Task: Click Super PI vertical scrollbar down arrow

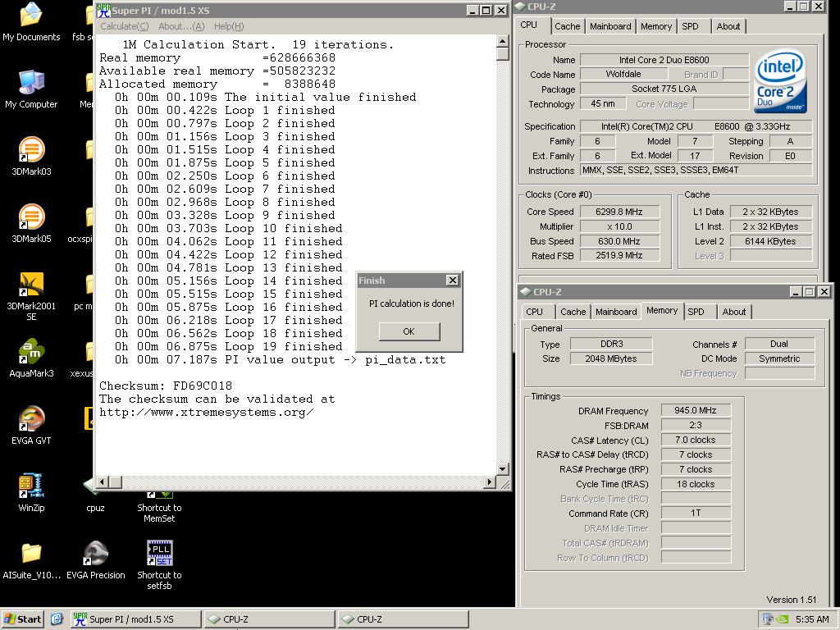Action: pos(503,469)
